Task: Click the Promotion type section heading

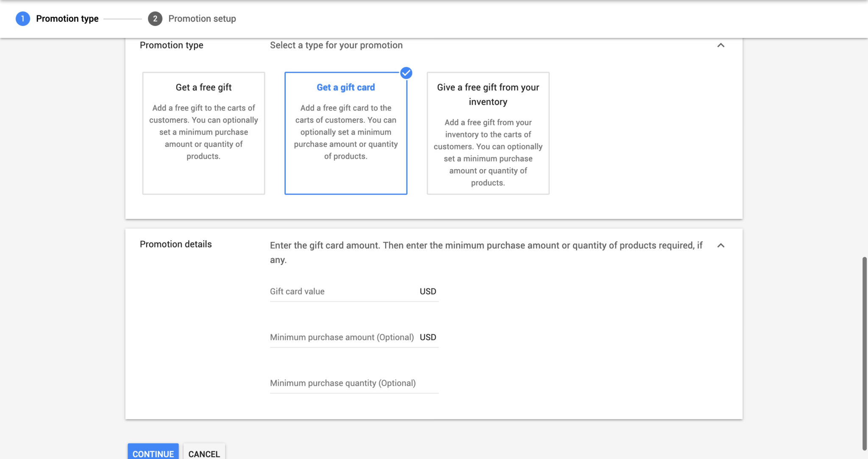Action: point(172,45)
